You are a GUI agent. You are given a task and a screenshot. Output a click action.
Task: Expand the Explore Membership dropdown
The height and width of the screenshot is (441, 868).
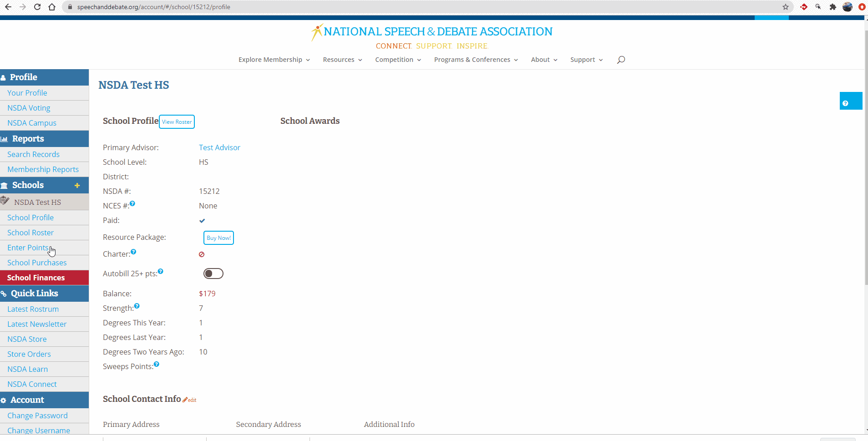point(274,60)
